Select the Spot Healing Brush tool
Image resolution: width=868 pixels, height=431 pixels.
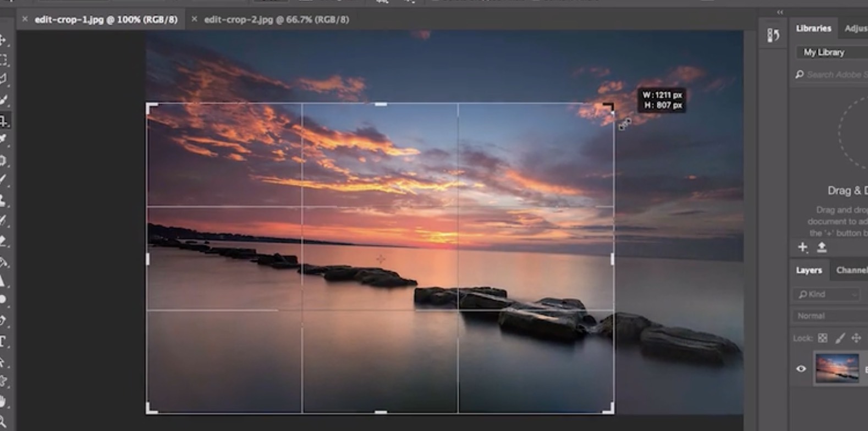point(3,160)
